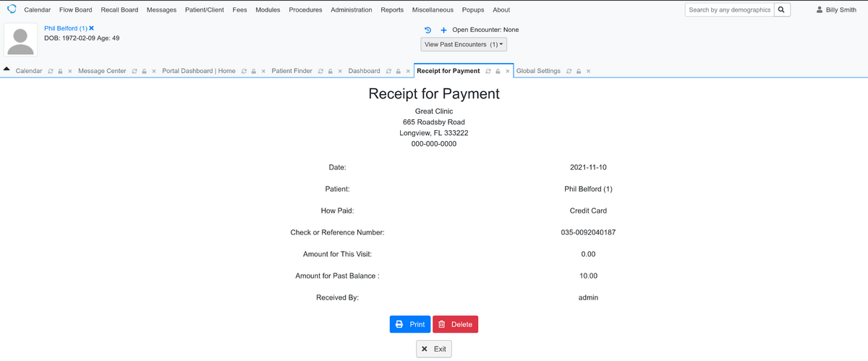The width and height of the screenshot is (868, 361).
Task: Print the payment receipt
Action: [x=410, y=324]
